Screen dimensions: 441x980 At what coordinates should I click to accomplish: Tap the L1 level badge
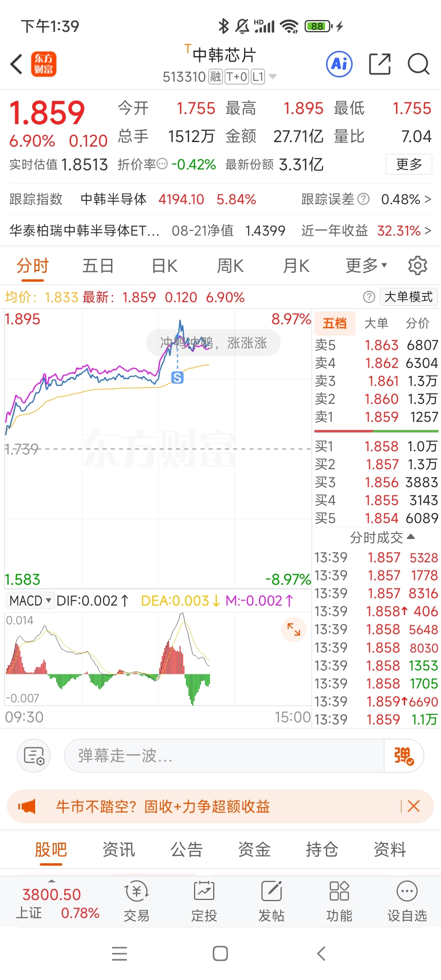tap(258, 76)
